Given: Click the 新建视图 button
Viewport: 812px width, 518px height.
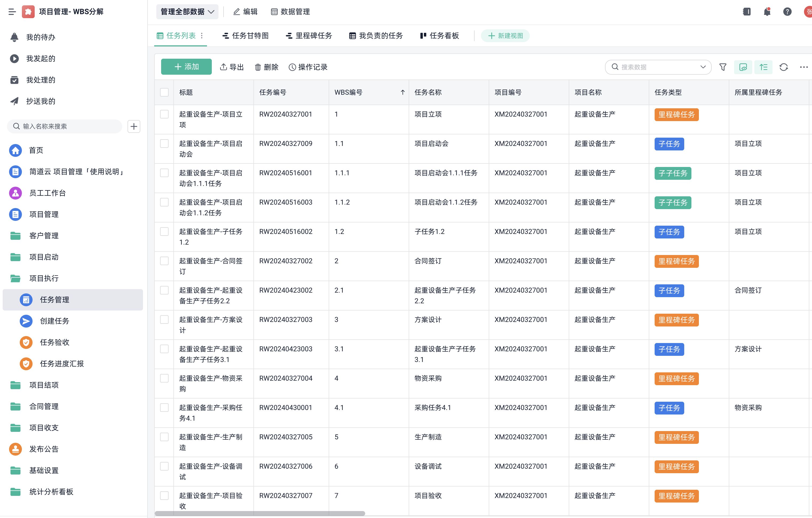Looking at the screenshot, I should (x=505, y=36).
